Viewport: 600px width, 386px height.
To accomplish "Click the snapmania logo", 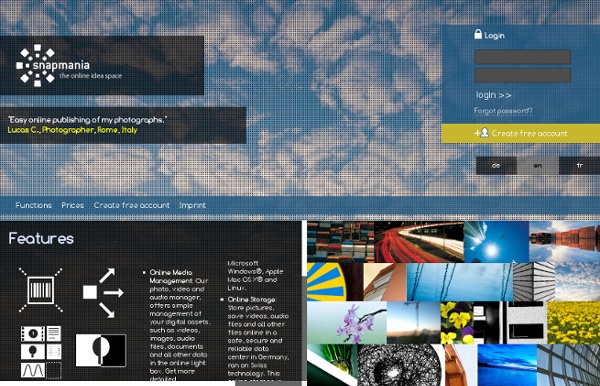I will 69,65.
